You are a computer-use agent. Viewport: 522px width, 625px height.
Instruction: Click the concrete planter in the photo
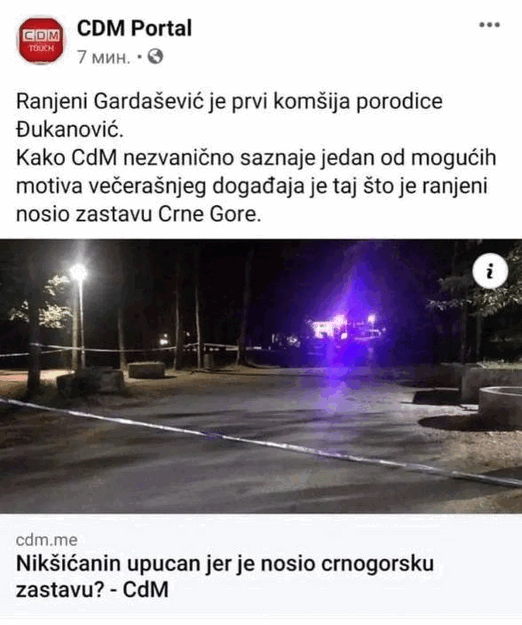point(500,406)
